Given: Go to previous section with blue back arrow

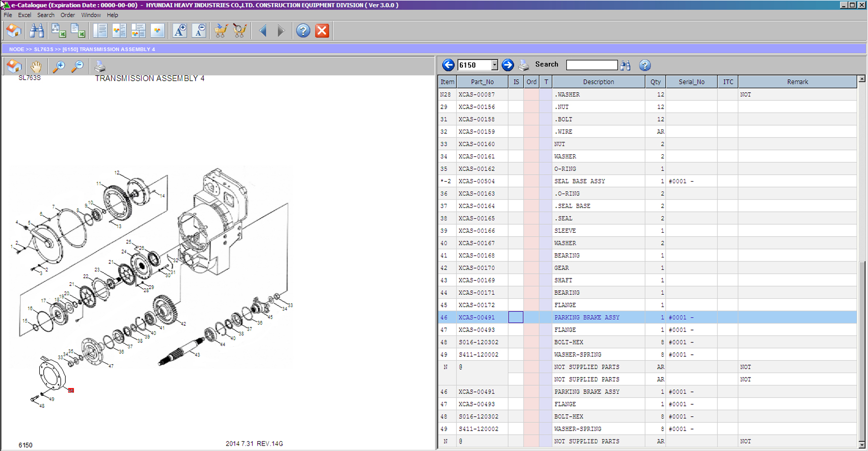Looking at the screenshot, I should 448,65.
